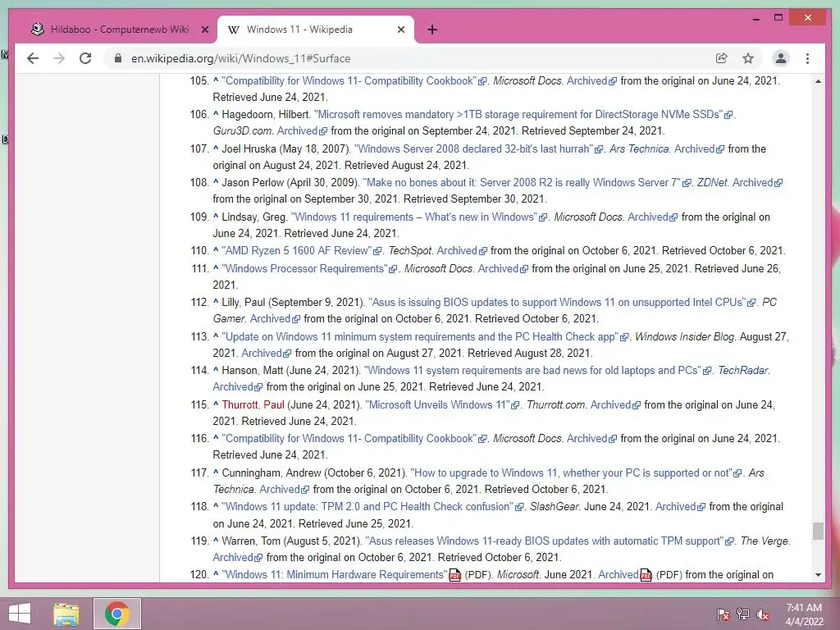The image size is (840, 630).
Task: Click the italic "The Verge" in reference 119
Action: tap(765, 541)
